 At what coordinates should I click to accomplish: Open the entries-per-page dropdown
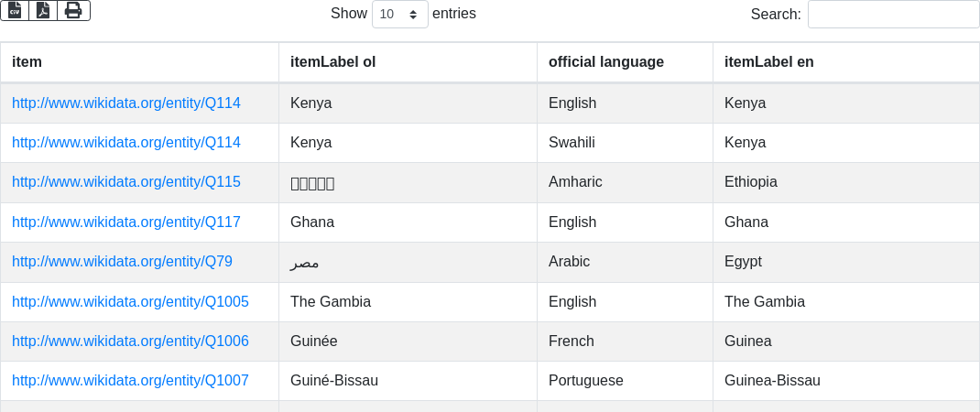point(399,14)
